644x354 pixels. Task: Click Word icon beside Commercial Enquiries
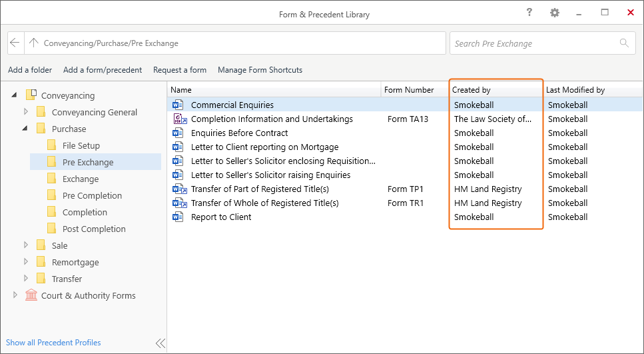click(178, 105)
